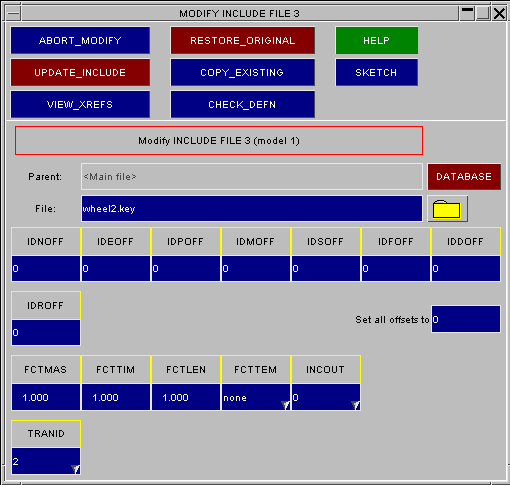510x485 pixels.
Task: Click the IDNOFF header label
Action: (46, 242)
